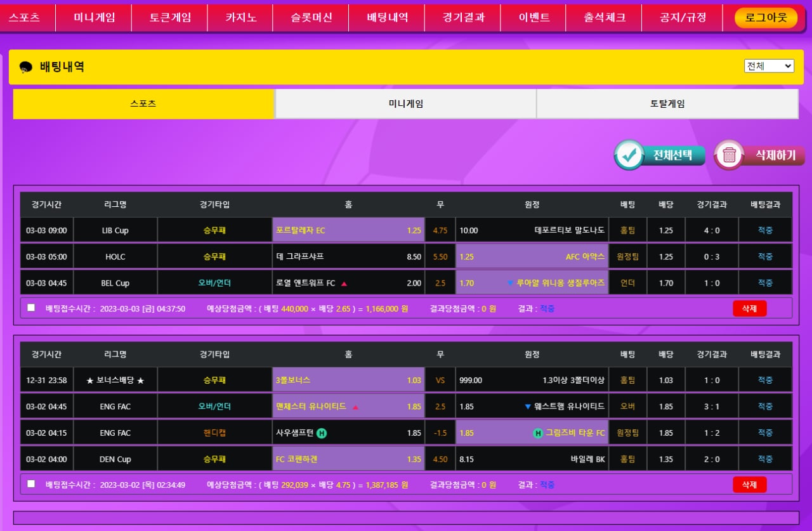Check the box for the 2023-03-03 bet slip
The width and height of the screenshot is (812, 531).
(31, 308)
